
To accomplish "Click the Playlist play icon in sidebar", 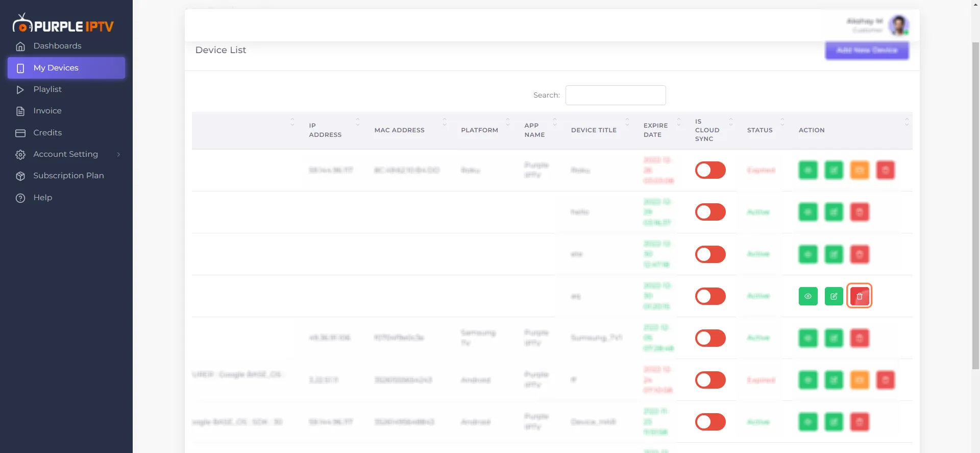I will (x=20, y=90).
